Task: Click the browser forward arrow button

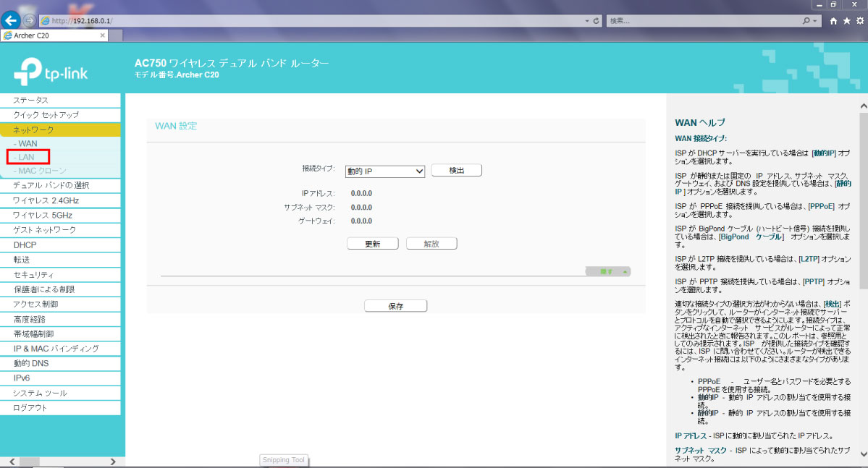Action: point(28,21)
